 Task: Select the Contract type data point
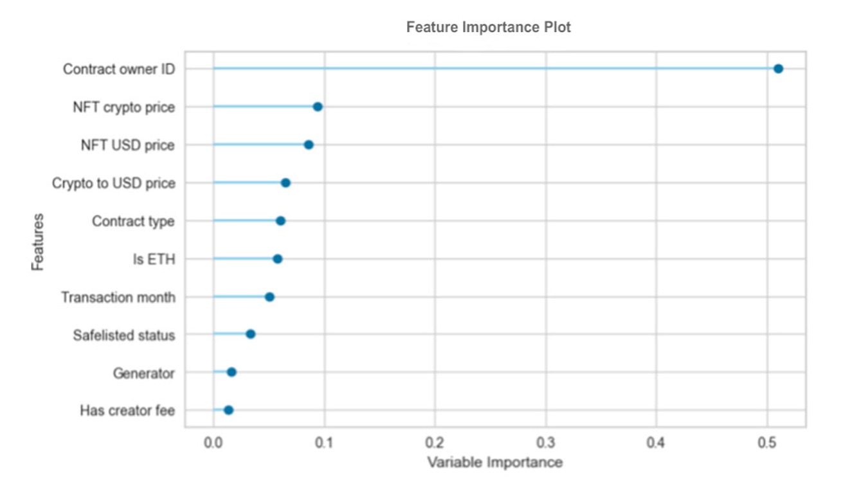pyautogui.click(x=280, y=221)
